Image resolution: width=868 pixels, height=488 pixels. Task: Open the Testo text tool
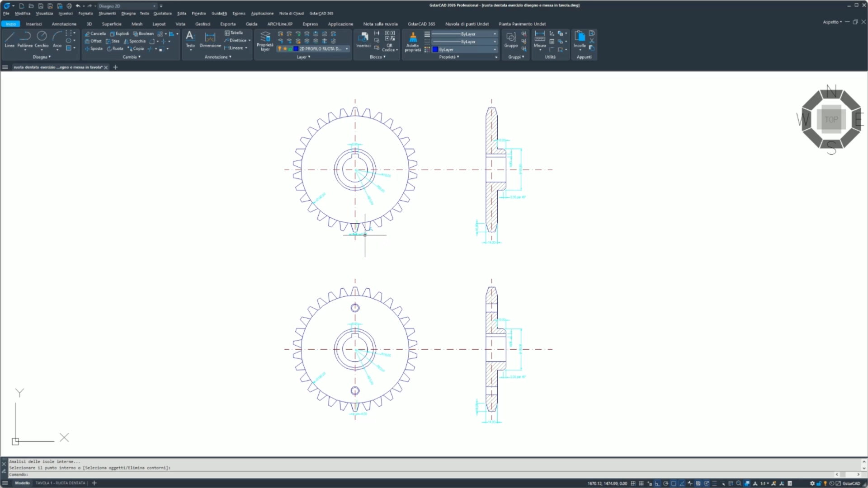pyautogui.click(x=190, y=39)
